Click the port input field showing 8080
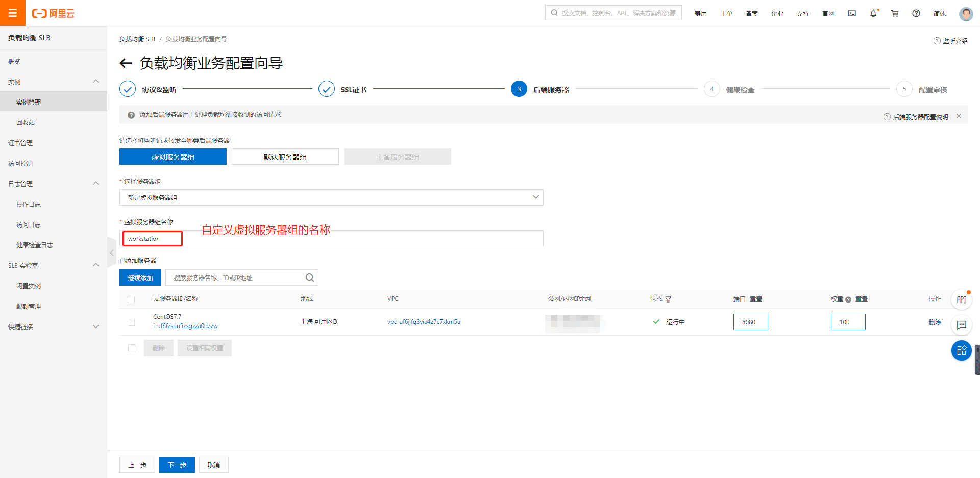 click(x=750, y=322)
